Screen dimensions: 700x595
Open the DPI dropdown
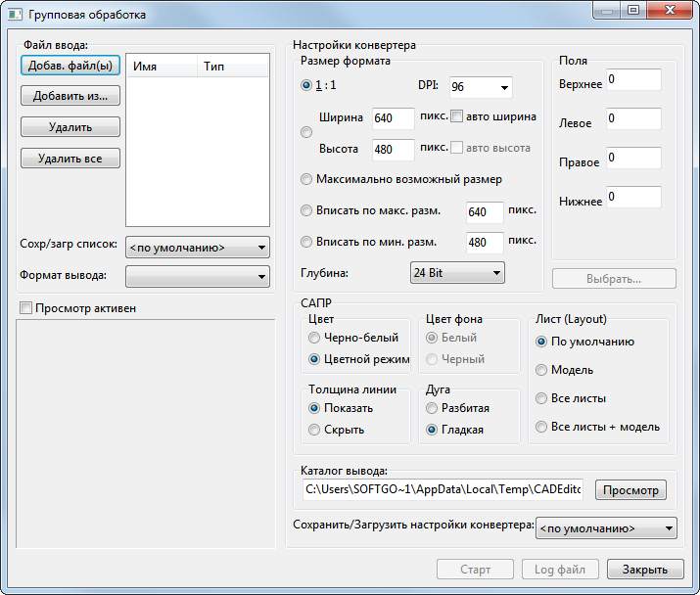[x=481, y=87]
